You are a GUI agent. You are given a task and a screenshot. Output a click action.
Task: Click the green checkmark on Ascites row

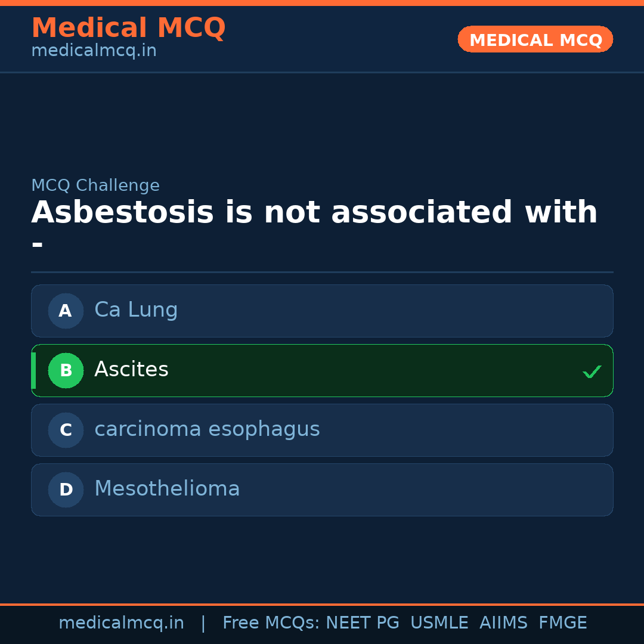592,371
